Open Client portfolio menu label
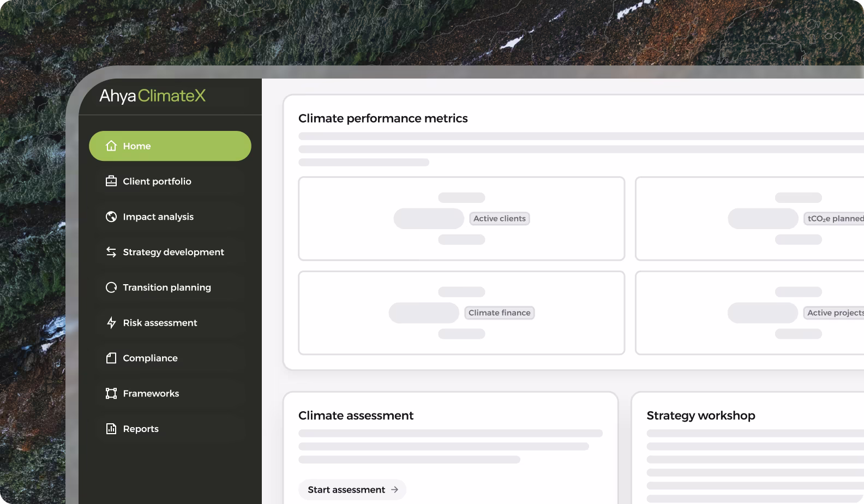 click(x=157, y=182)
